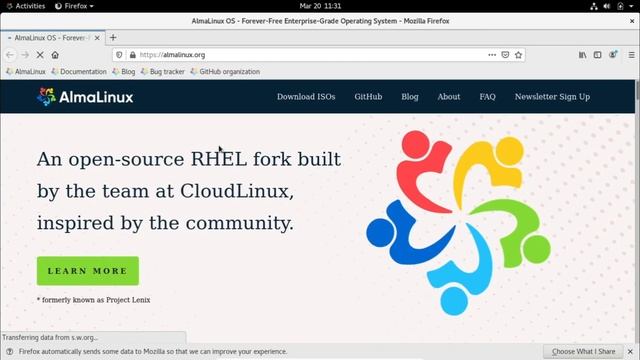Screen dimensions: 640x360
Task: Select the AlmaLinux OS tab
Action: [x=52, y=38]
